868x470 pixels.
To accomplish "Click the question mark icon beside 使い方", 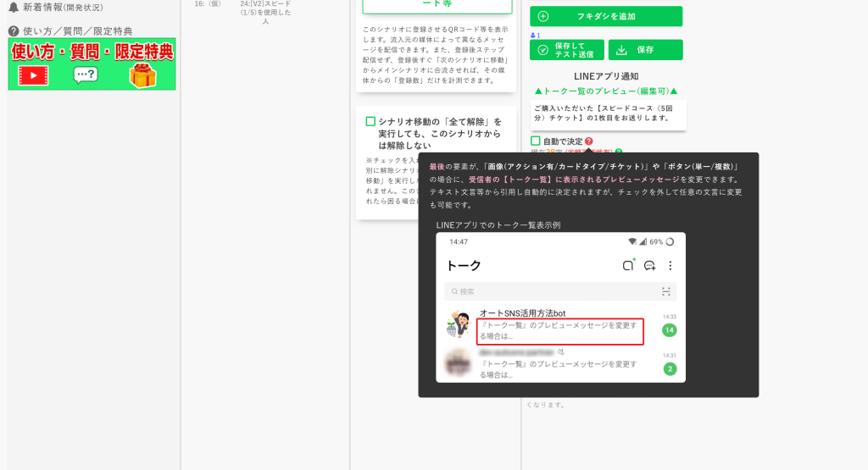I will point(14,31).
